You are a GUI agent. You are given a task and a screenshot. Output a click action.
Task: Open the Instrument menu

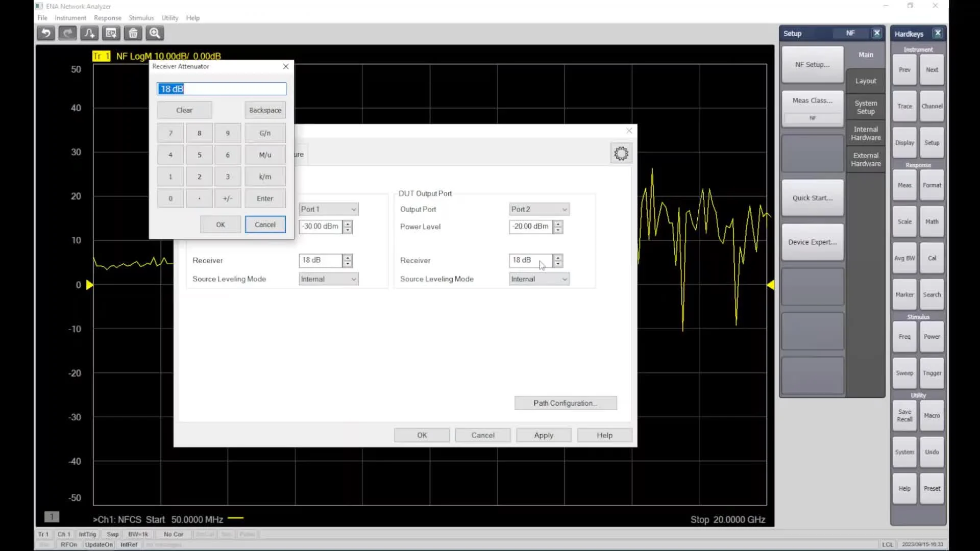70,18
